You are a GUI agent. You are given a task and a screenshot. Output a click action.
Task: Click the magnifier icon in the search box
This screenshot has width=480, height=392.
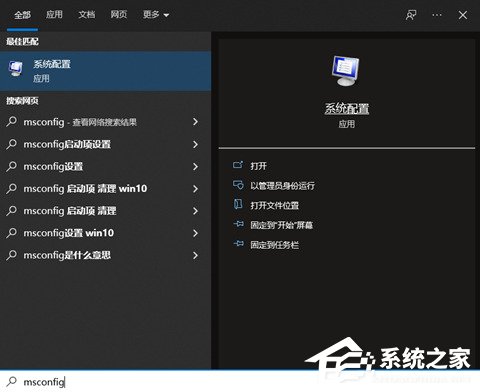point(11,381)
